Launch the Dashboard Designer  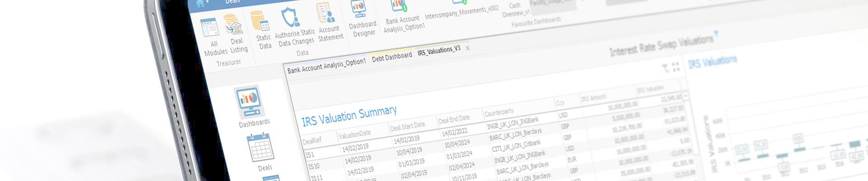click(362, 18)
